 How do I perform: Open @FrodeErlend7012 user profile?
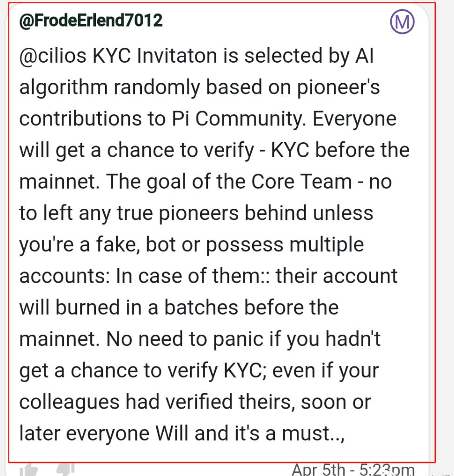click(91, 20)
